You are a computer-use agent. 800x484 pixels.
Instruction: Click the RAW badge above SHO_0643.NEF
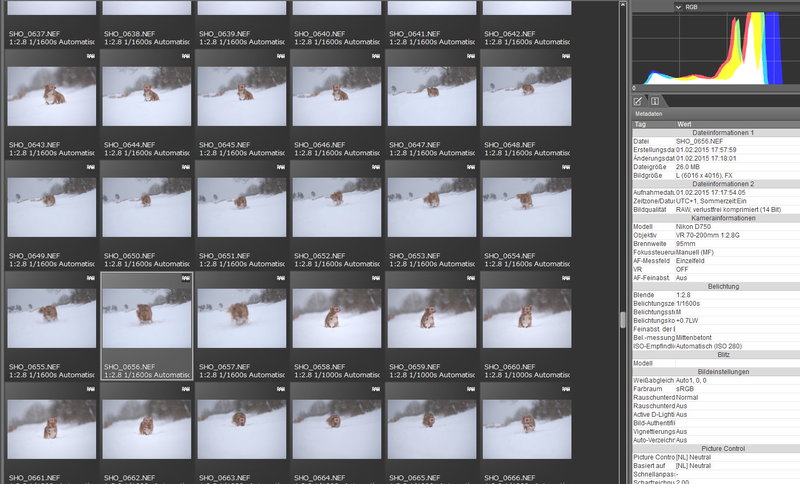coord(91,57)
